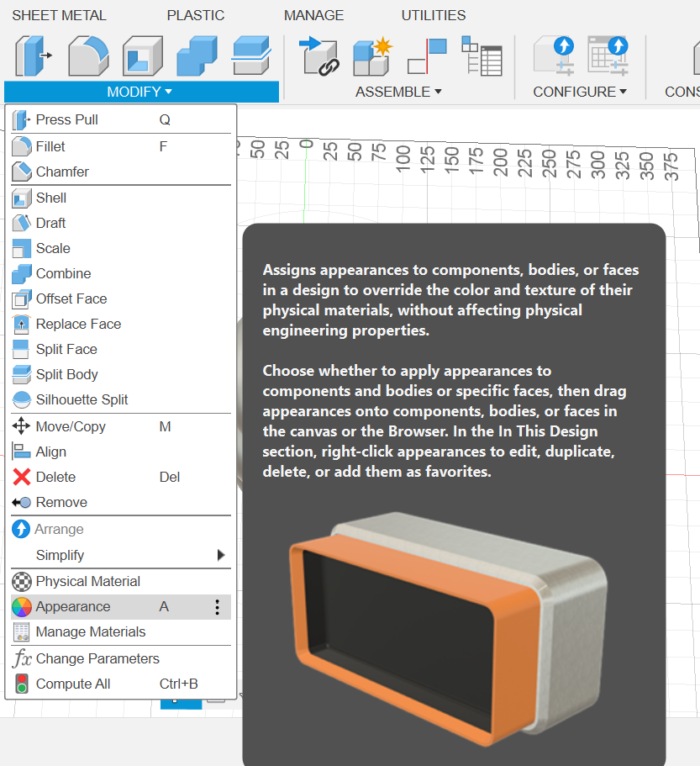Switch to the PLASTIC tab

pyautogui.click(x=196, y=15)
